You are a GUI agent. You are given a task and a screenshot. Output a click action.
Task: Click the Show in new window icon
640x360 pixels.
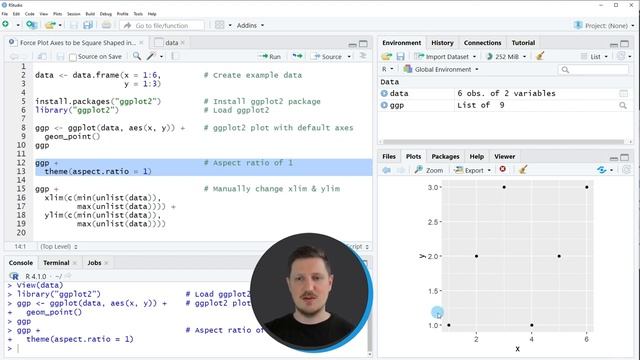click(42, 56)
